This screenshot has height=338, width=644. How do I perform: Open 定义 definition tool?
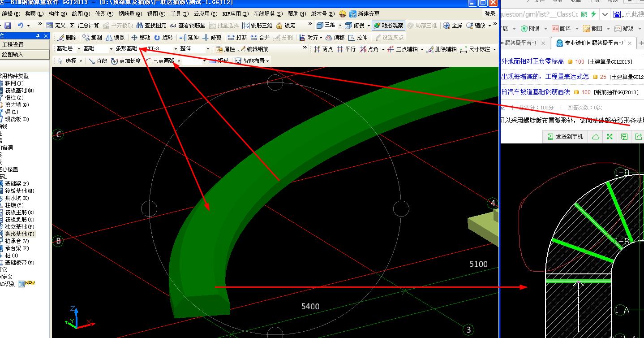(56, 26)
